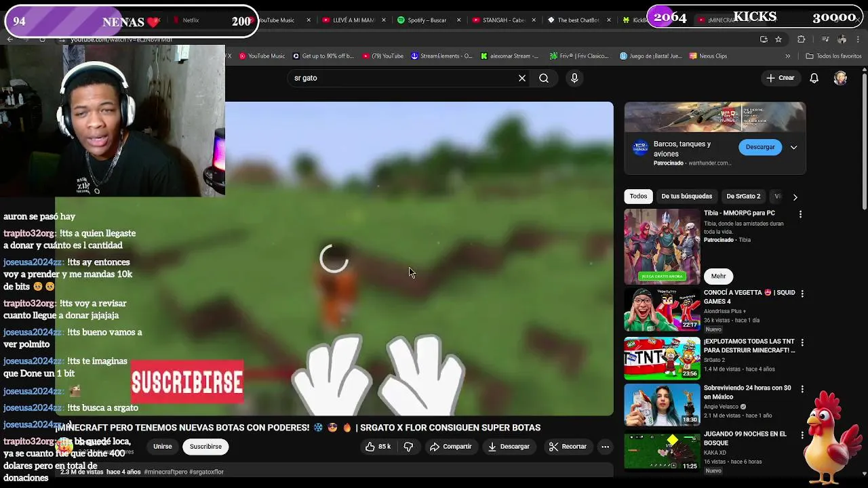This screenshot has width=868, height=488.
Task: Switch to 'The best ChatBot' tab
Action: point(574,20)
